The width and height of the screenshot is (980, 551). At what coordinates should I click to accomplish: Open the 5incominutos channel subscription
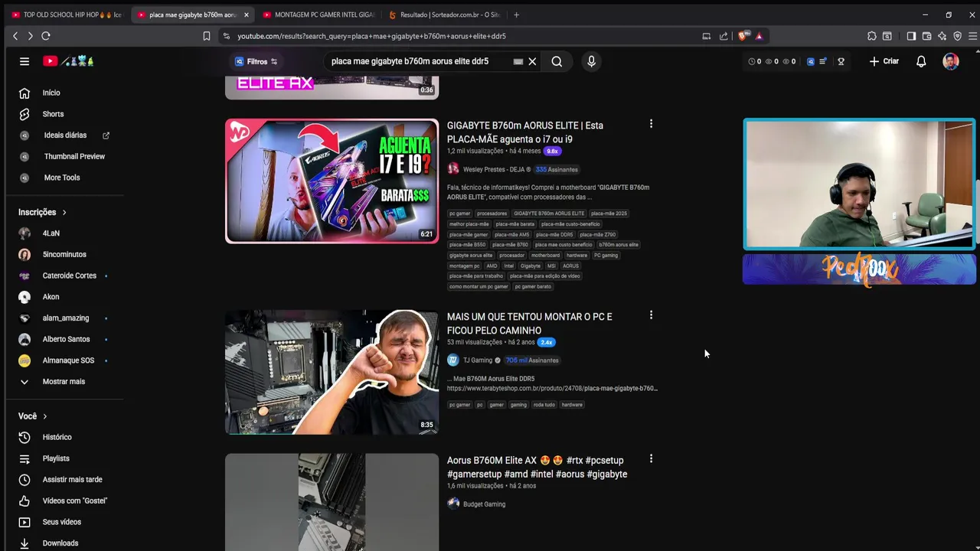(x=64, y=254)
